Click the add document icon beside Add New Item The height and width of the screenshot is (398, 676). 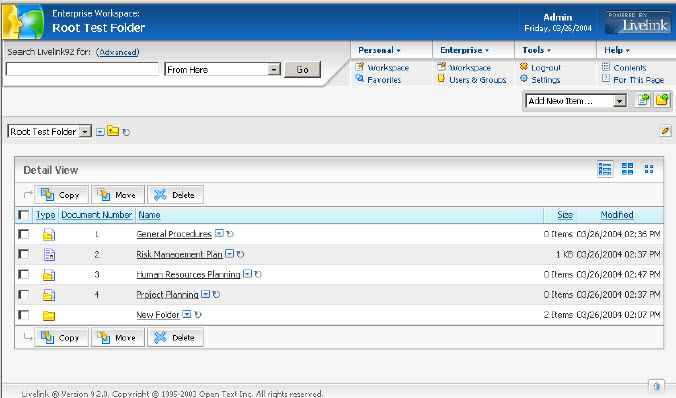point(643,100)
